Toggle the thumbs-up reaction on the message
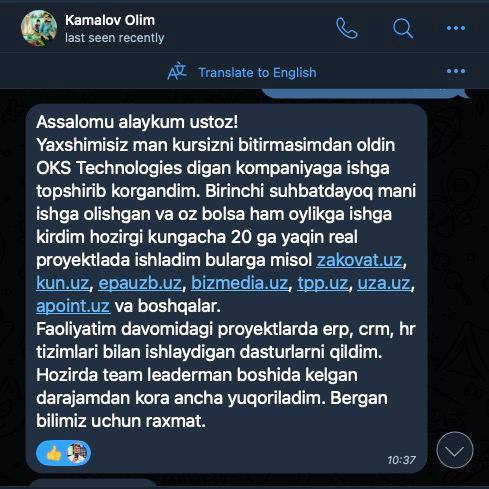 54,453
